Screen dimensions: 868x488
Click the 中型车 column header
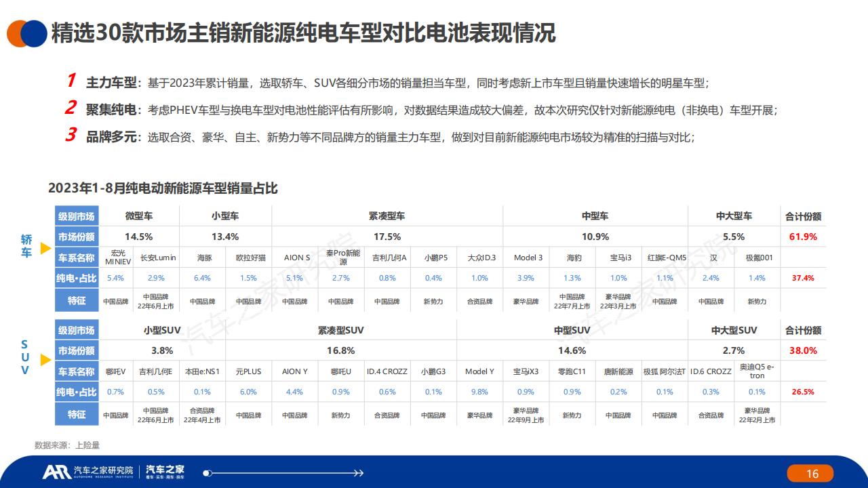pyautogui.click(x=595, y=216)
